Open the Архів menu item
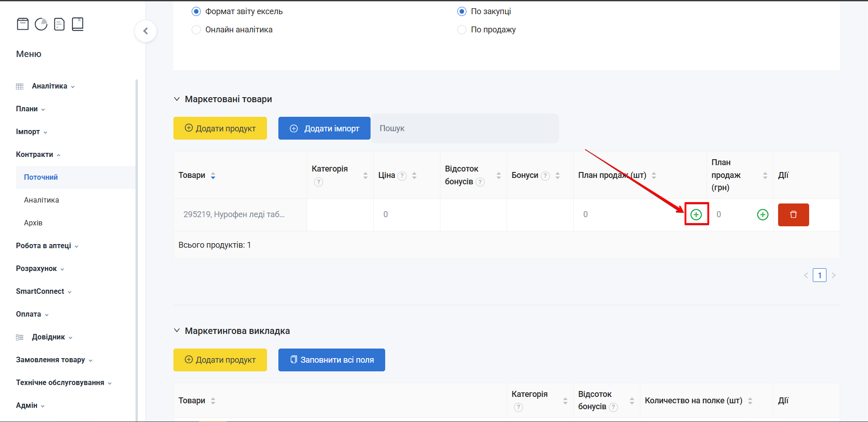Viewport: 868px width, 422px height. tap(33, 223)
